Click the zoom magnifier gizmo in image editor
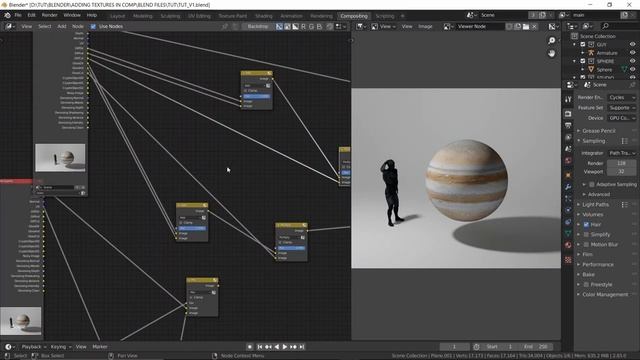Image resolution: width=640 pixels, height=360 pixels. [x=551, y=40]
